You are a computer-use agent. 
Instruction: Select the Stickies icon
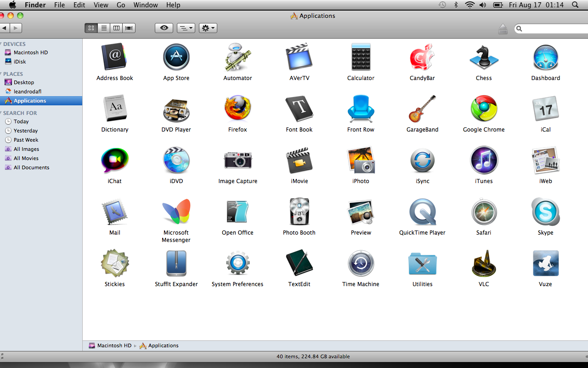click(114, 263)
